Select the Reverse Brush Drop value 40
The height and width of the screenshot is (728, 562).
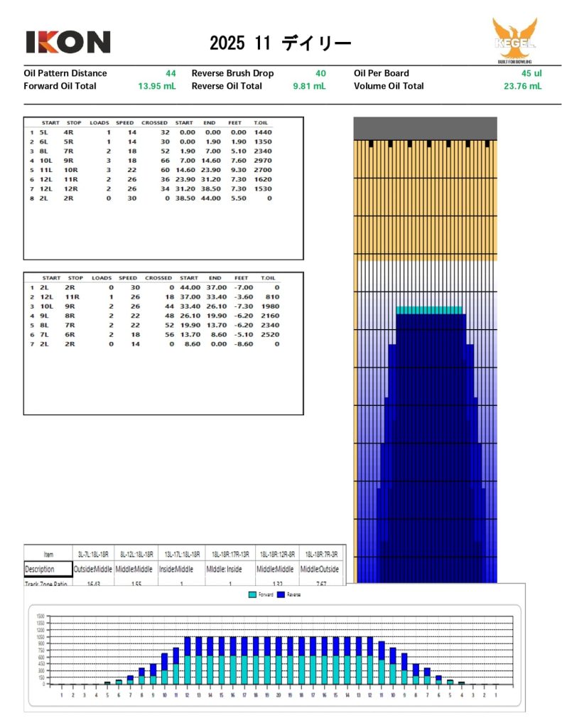pyautogui.click(x=320, y=73)
